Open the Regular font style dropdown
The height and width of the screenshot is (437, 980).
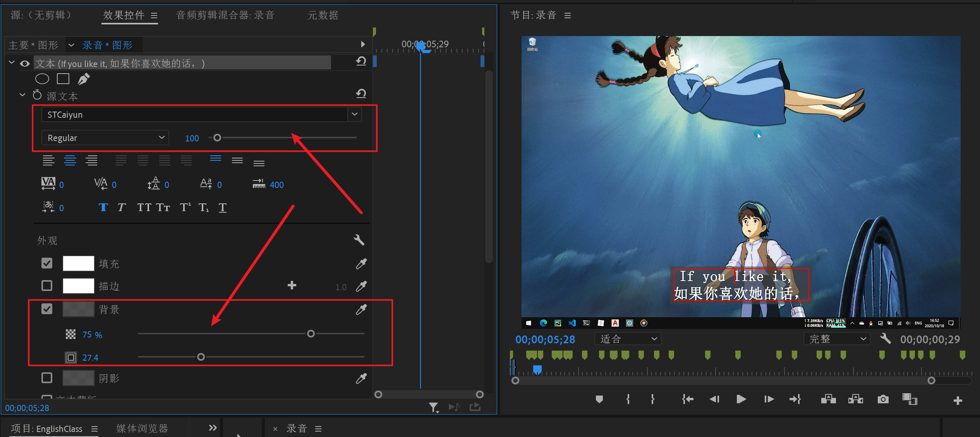point(105,138)
